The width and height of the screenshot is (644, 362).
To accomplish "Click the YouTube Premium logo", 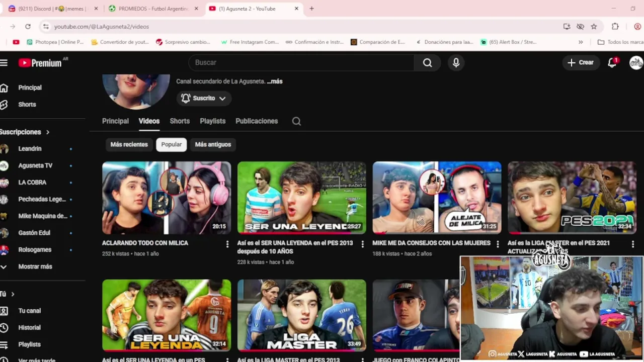I will pyautogui.click(x=40, y=62).
